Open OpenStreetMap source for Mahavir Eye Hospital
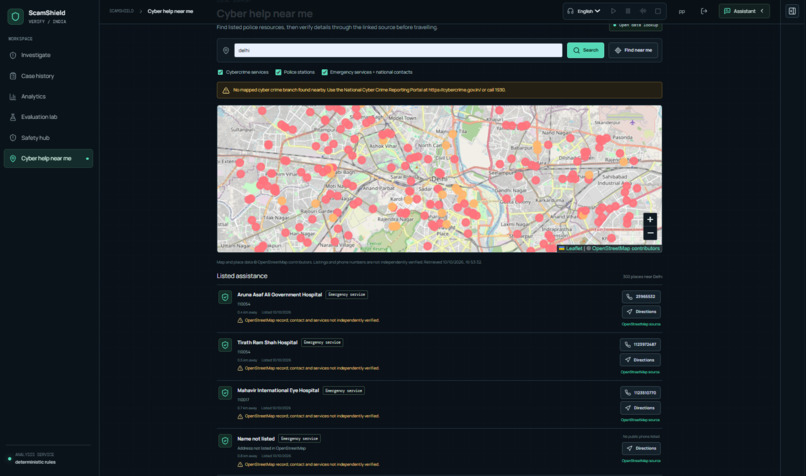This screenshot has width=806, height=476. 640,420
